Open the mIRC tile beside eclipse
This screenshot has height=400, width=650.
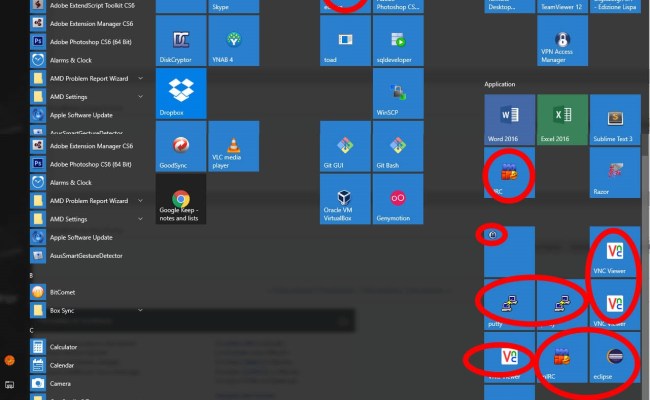point(563,357)
